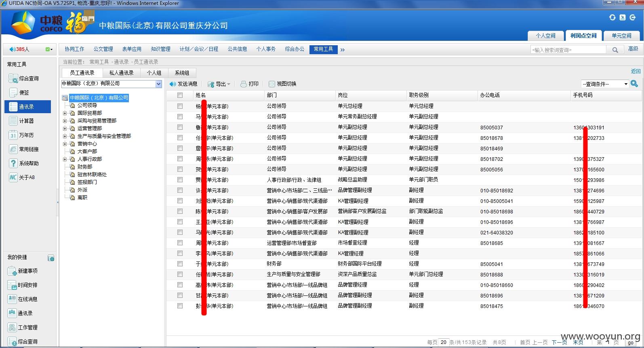The image size is (644, 348).
Task: Click the 我的快捷 settings icon
Action: point(51,258)
